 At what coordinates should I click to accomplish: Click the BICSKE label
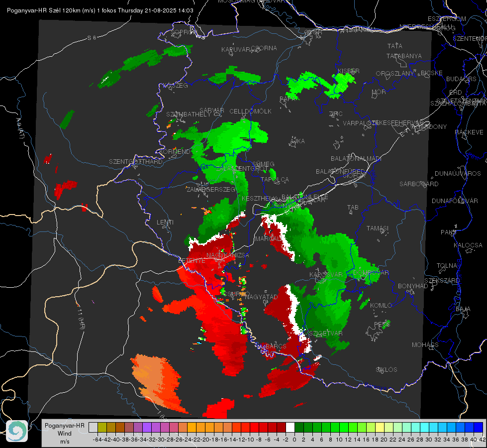[432, 73]
